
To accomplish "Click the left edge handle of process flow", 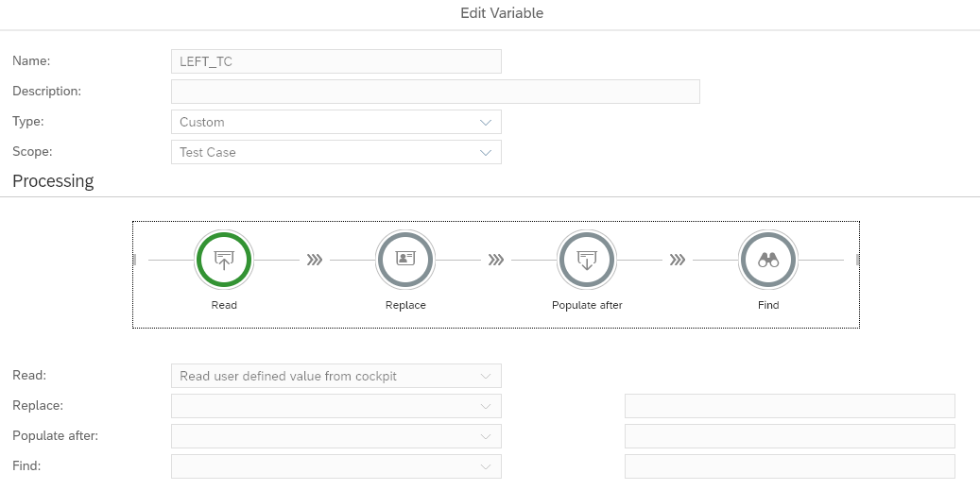I will (136, 260).
